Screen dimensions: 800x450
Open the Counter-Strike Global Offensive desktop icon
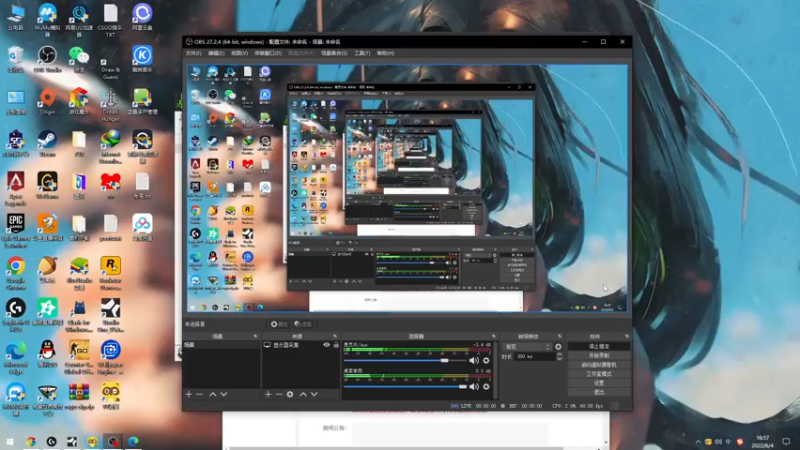point(79,358)
